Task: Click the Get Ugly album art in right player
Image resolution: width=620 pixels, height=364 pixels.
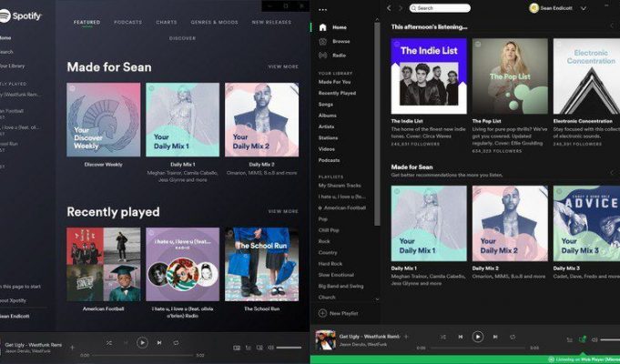Action: (325, 340)
